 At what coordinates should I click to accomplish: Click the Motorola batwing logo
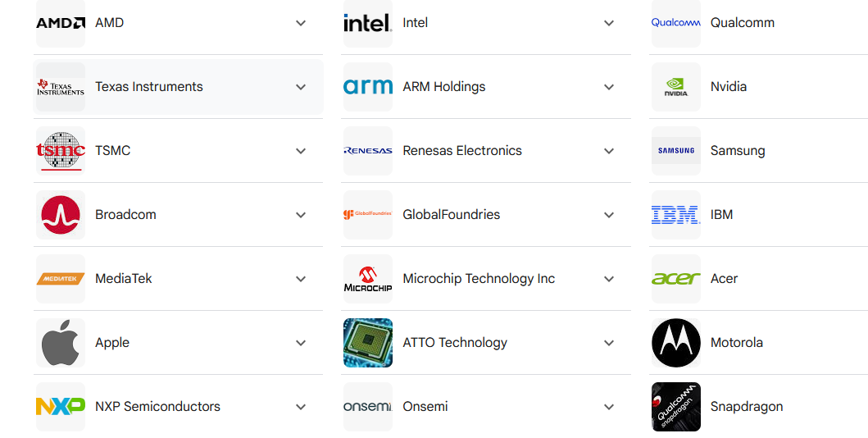(x=676, y=343)
